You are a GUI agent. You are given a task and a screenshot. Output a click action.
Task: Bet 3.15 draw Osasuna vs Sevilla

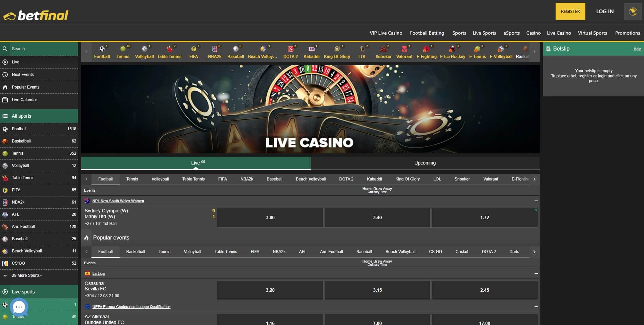coord(377,290)
